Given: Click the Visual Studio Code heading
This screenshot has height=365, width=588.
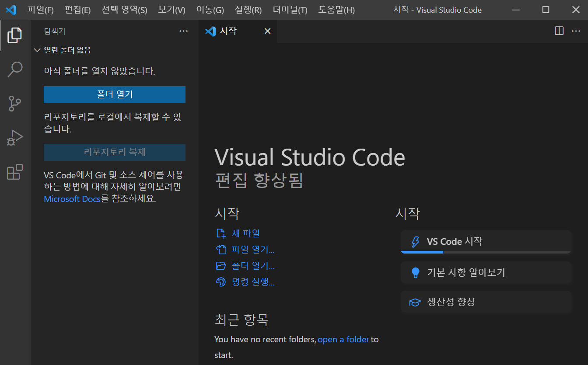Looking at the screenshot, I should (310, 157).
